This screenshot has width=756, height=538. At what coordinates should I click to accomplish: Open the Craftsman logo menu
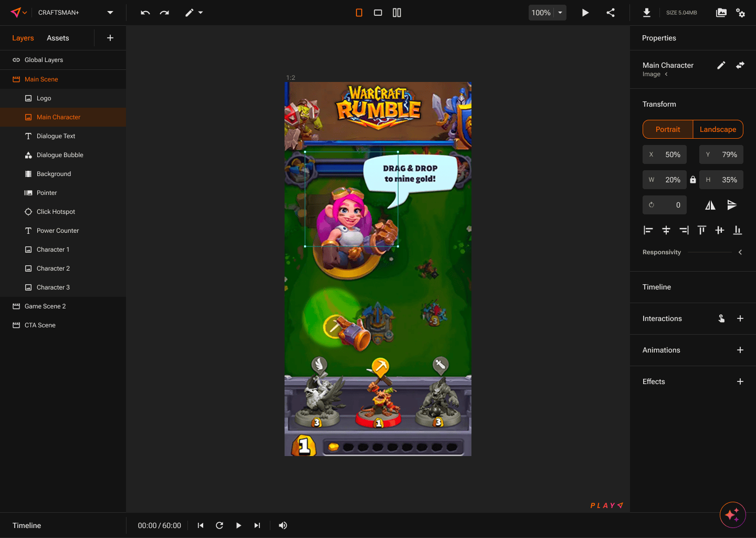pos(19,13)
